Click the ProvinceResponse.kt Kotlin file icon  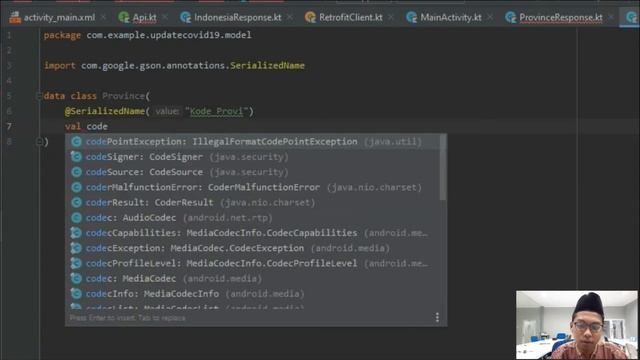[x=511, y=17]
